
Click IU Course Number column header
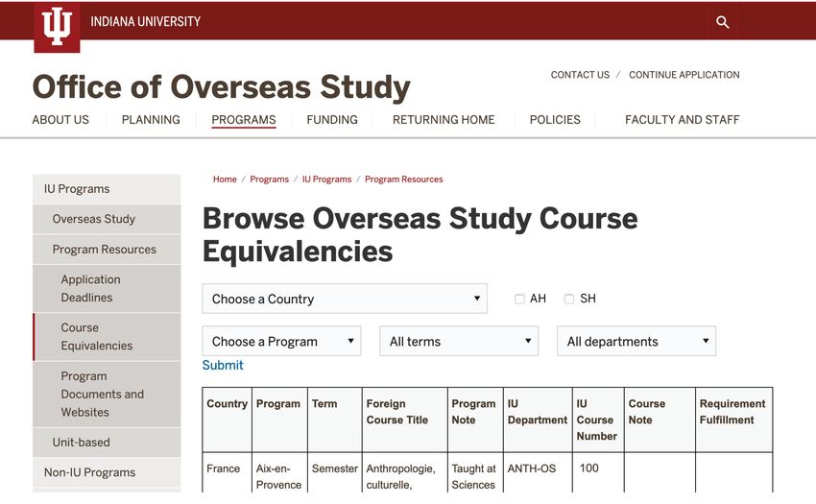pyautogui.click(x=598, y=420)
